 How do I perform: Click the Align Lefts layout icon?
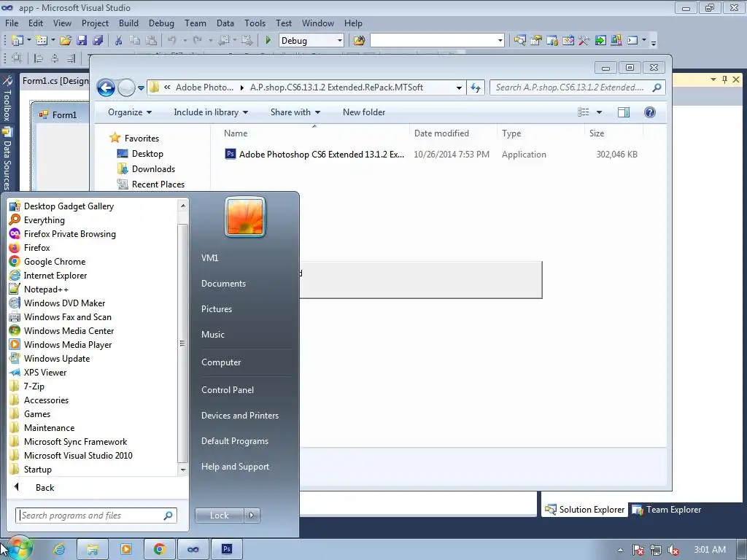pyautogui.click(x=39, y=58)
